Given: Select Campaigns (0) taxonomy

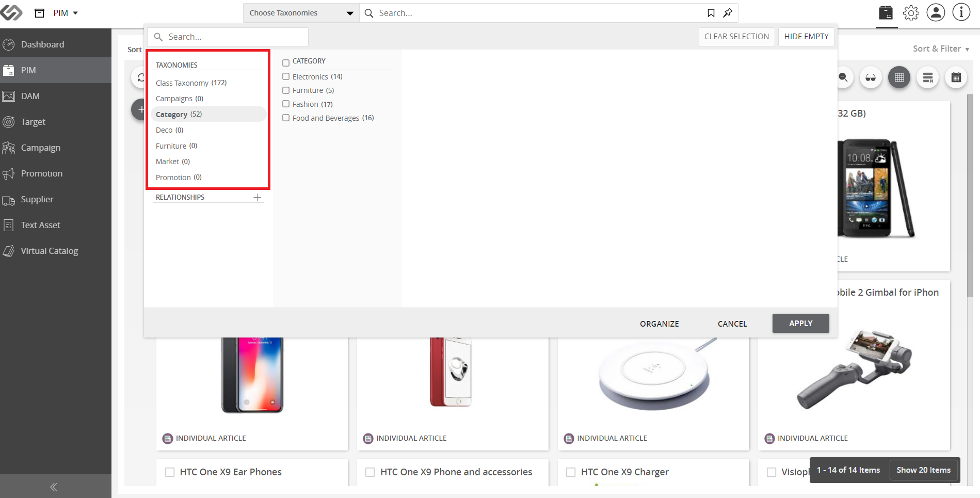Looking at the screenshot, I should pyautogui.click(x=180, y=99).
